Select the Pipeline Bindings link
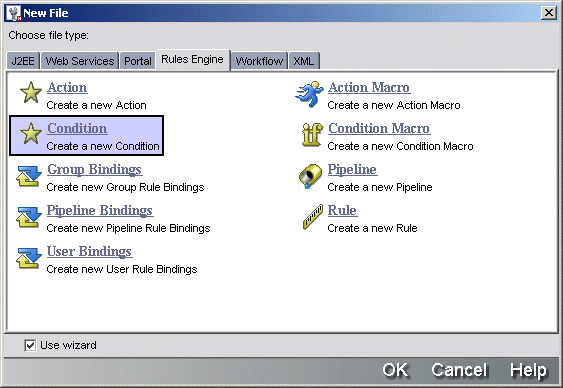This screenshot has height=388, width=563. [x=100, y=210]
